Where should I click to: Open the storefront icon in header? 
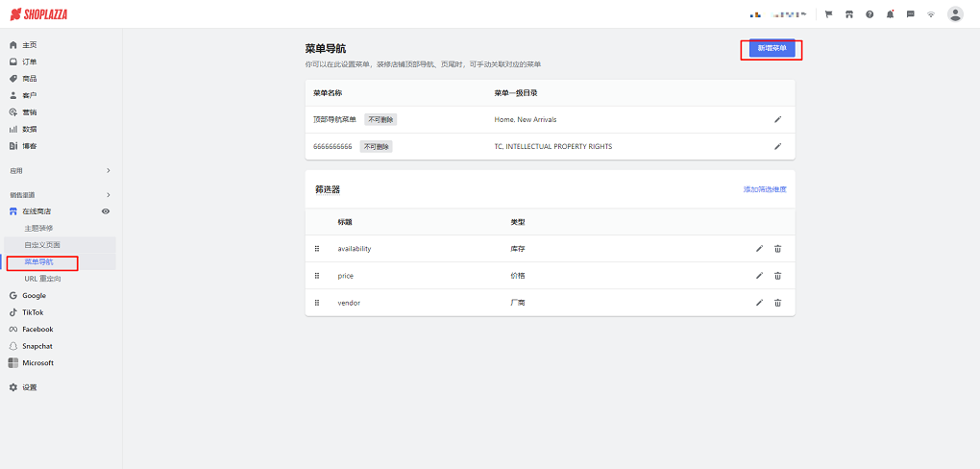(849, 14)
